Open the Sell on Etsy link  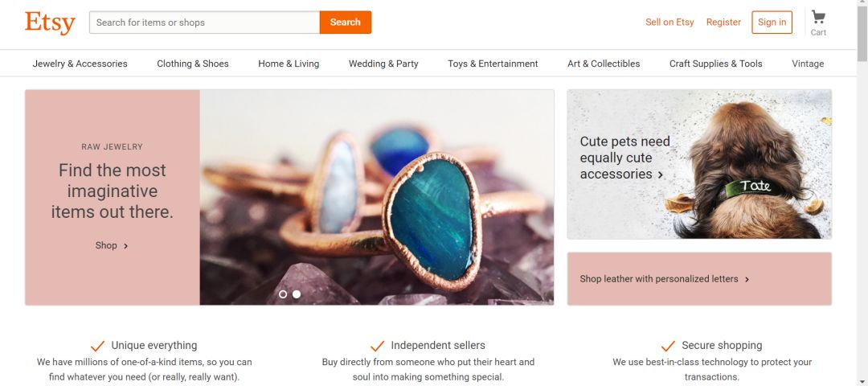(669, 23)
